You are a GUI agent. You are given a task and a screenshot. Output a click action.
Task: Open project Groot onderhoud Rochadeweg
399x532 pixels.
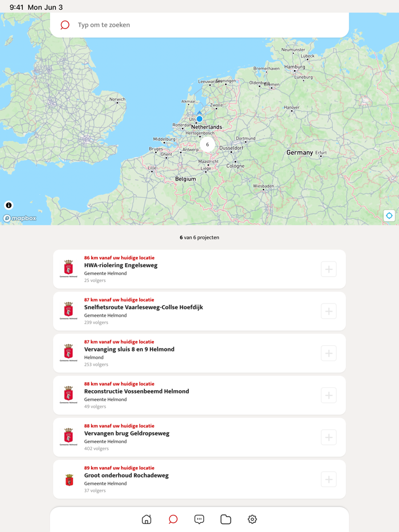(x=199, y=480)
